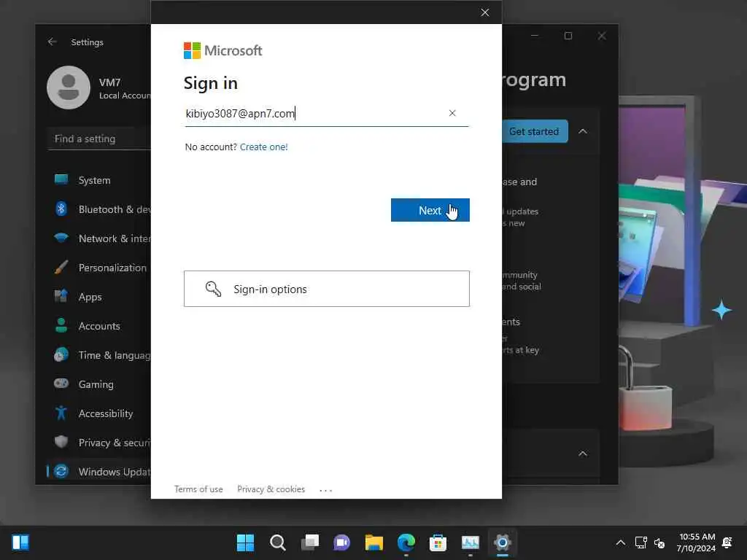The width and height of the screenshot is (747, 560).
Task: Click Get started in Settings window
Action: pos(534,131)
